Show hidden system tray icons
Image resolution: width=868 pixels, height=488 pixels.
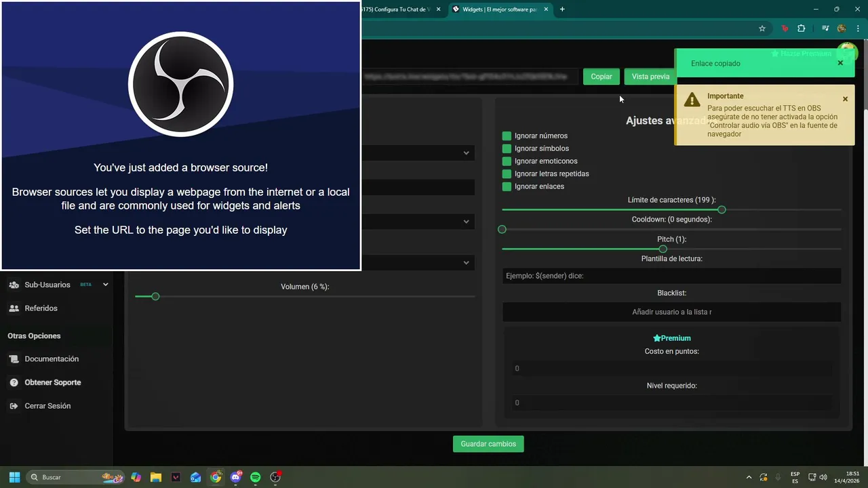pos(749,477)
